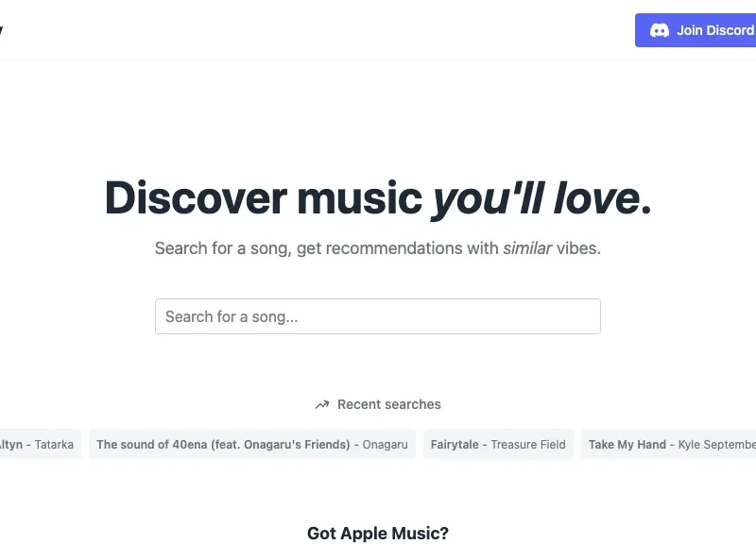Select the Tatarka recent search chip

pyautogui.click(x=41, y=444)
